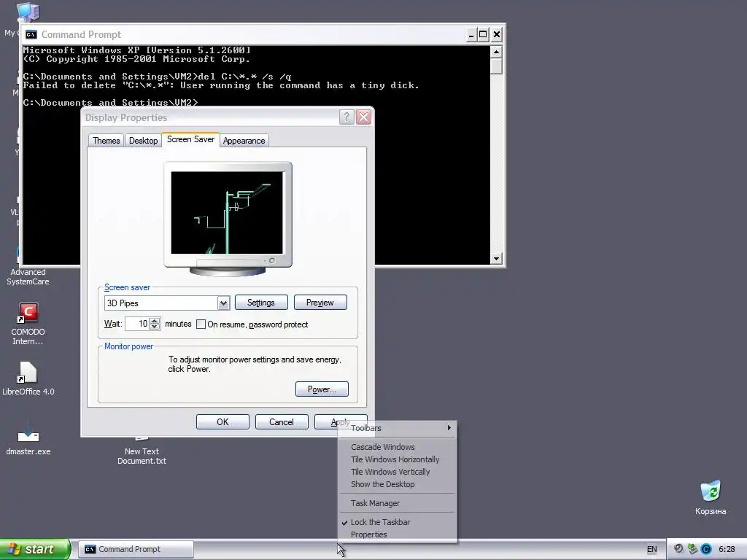The image size is (747, 560).
Task: Open the Start menu
Action: [35, 549]
